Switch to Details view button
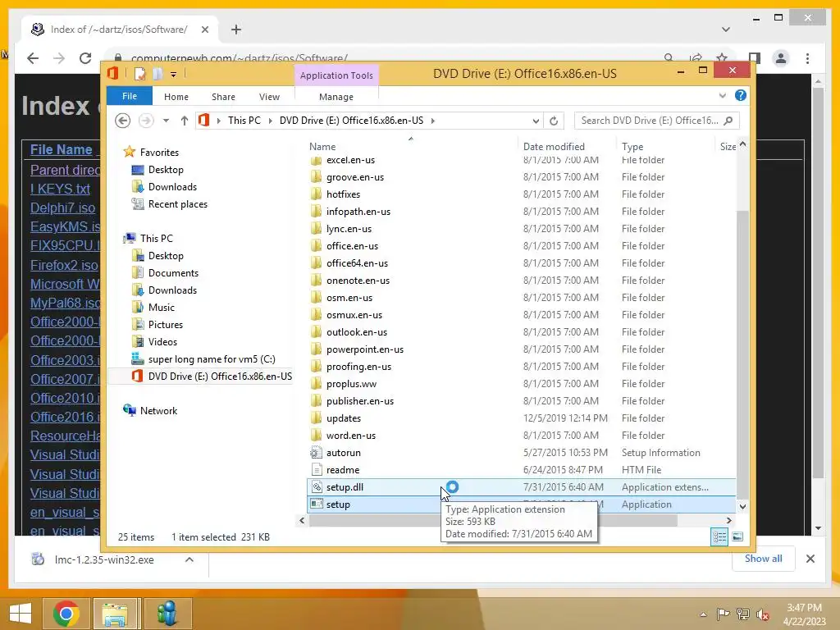 [719, 536]
